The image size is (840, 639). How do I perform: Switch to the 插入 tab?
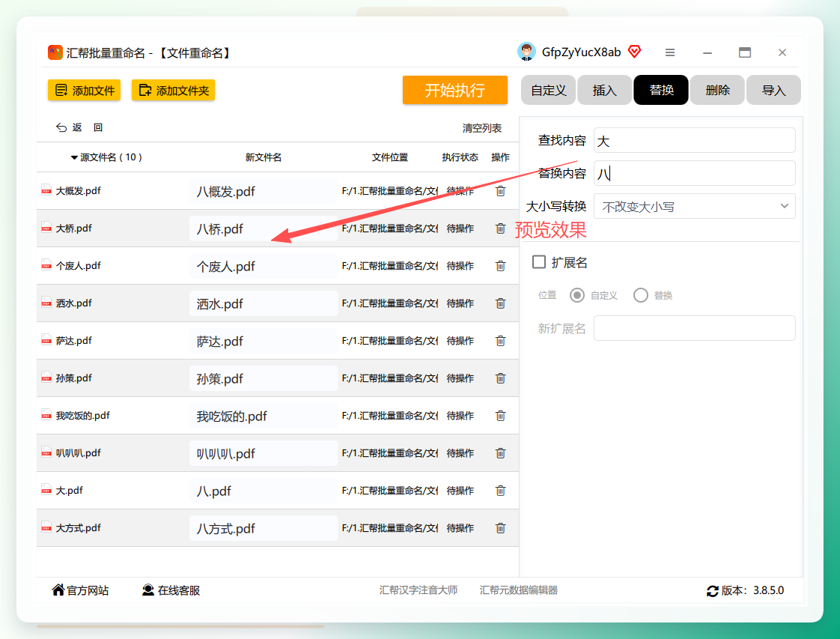click(x=605, y=90)
